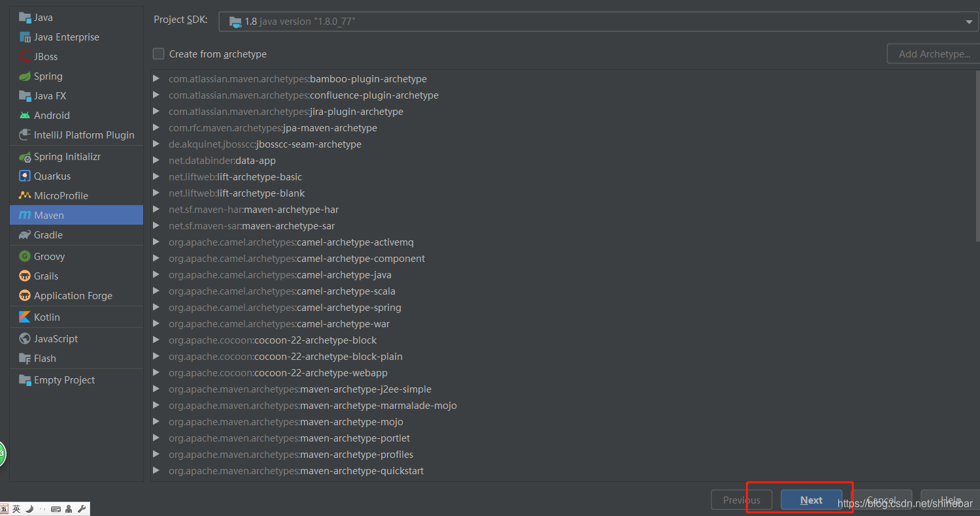Select maven-archetype-har row text

pyautogui.click(x=254, y=210)
